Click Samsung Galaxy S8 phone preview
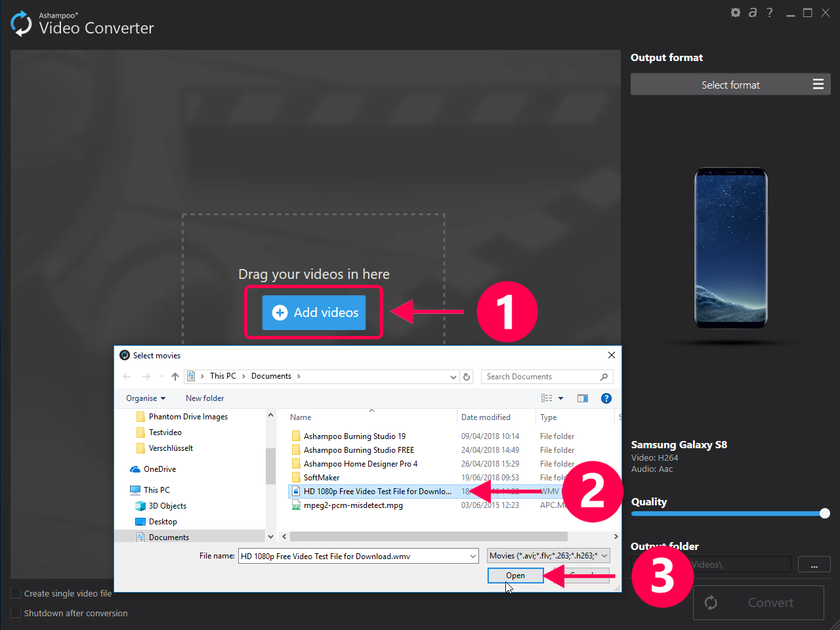 [730, 248]
